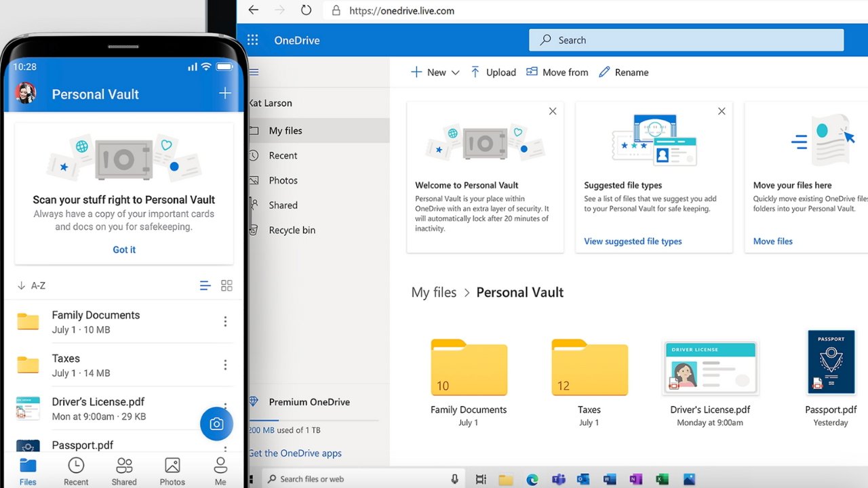868x488 pixels.
Task: Click the Rename toolbar button
Action: point(623,73)
